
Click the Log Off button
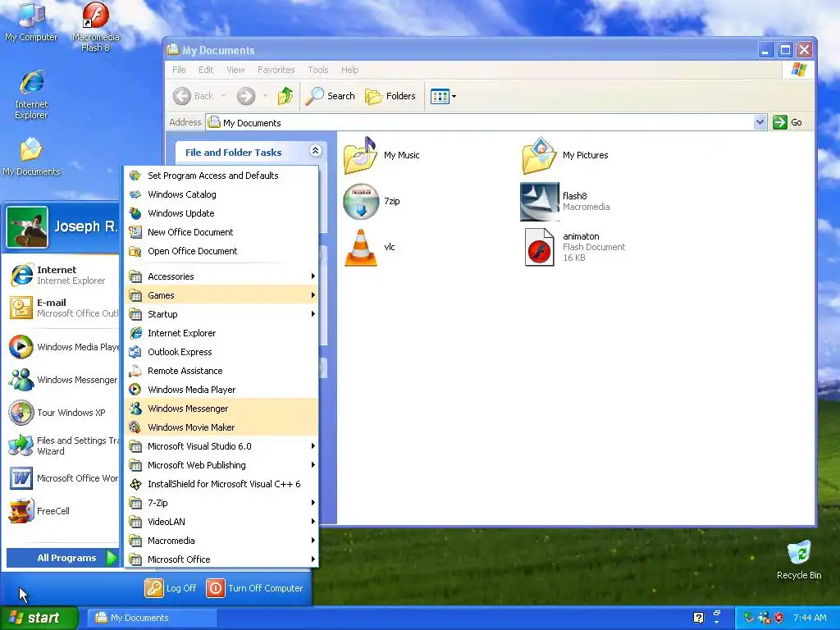[x=171, y=587]
